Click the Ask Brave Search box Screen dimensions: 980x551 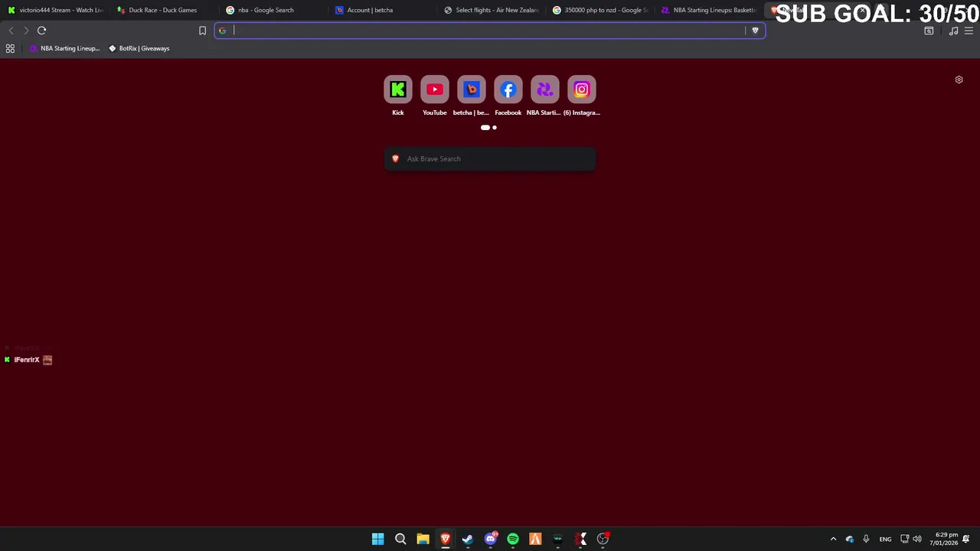coord(490,158)
